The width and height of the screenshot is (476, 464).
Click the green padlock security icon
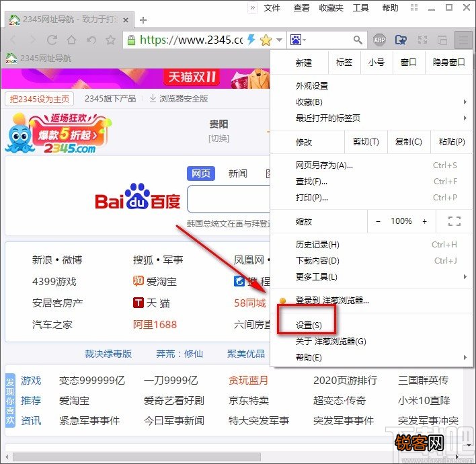131,40
